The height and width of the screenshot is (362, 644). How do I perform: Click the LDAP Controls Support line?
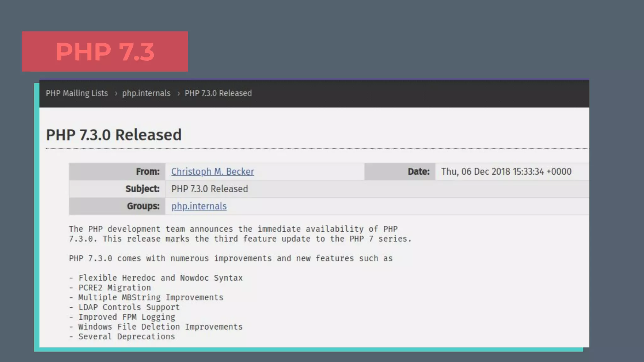pos(125,307)
